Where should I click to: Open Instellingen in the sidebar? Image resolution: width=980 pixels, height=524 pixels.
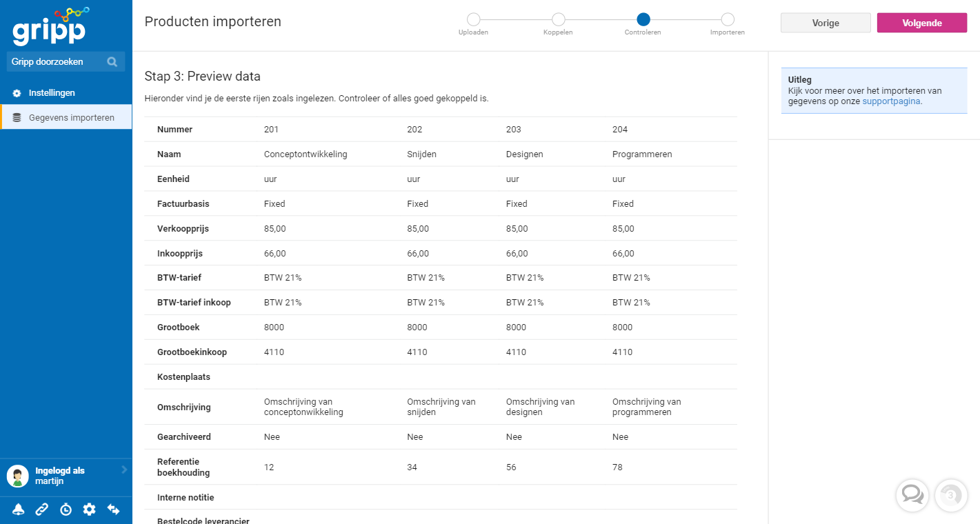coord(52,92)
